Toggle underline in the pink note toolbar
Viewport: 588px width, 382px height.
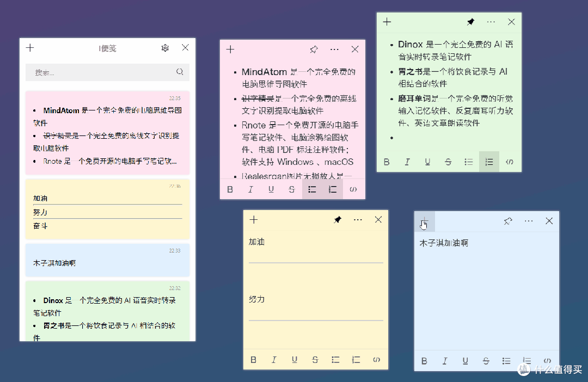point(271,190)
